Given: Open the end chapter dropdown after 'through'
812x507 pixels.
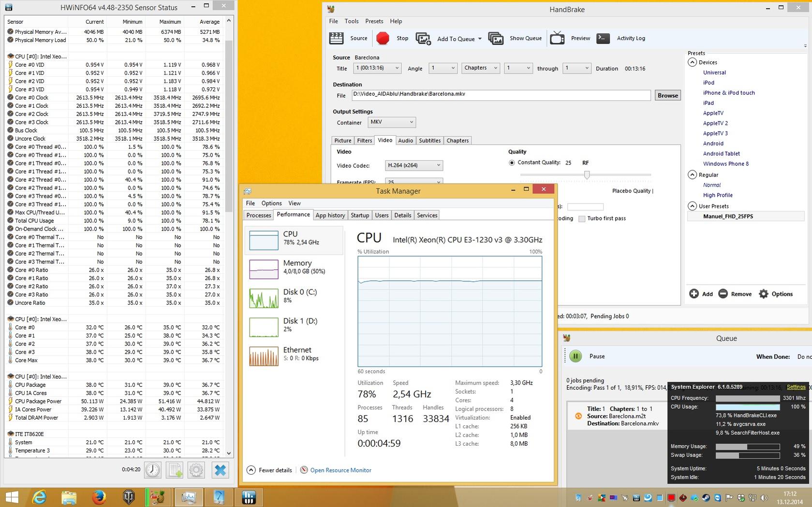Looking at the screenshot, I should point(576,68).
